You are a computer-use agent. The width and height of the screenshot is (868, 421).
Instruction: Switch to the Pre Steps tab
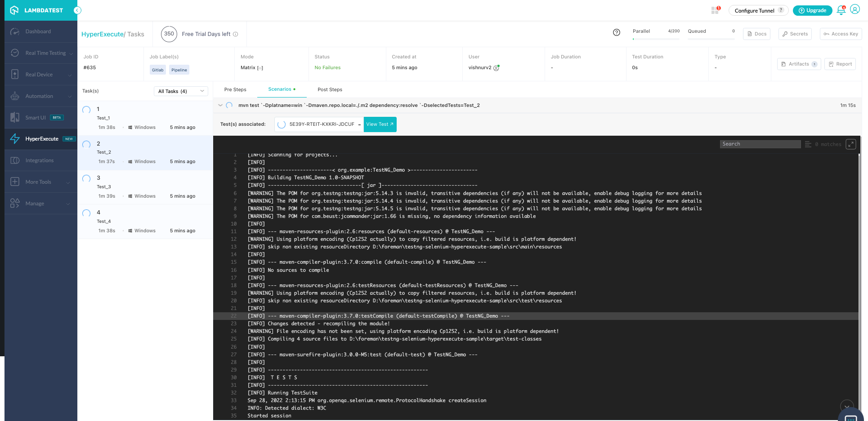(x=235, y=89)
